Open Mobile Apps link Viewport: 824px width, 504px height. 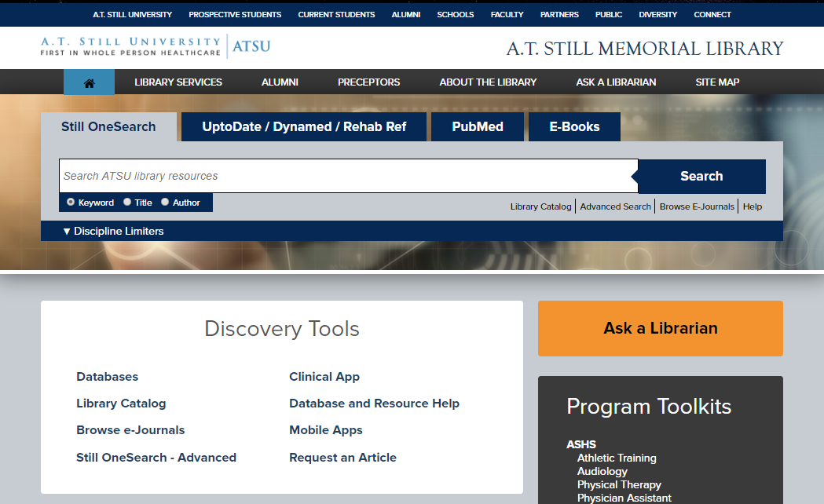pos(326,430)
